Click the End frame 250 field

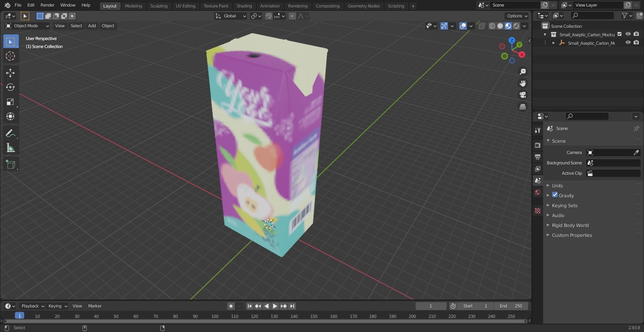[511, 306]
